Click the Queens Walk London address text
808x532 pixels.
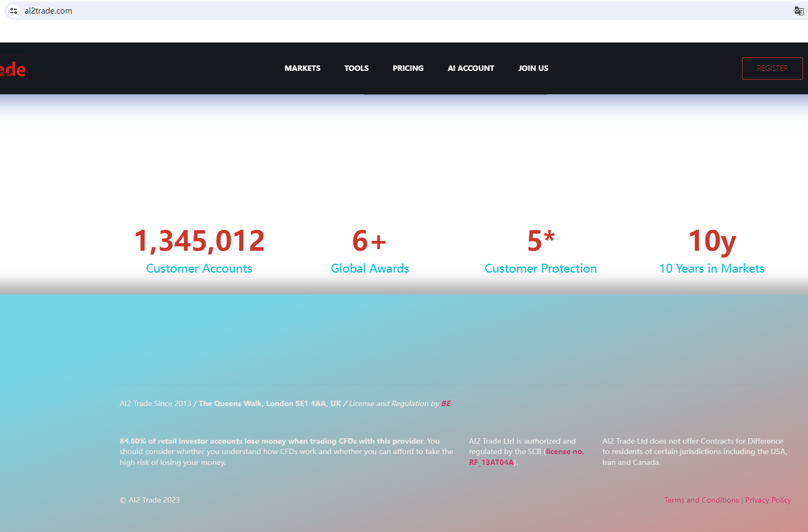point(270,403)
